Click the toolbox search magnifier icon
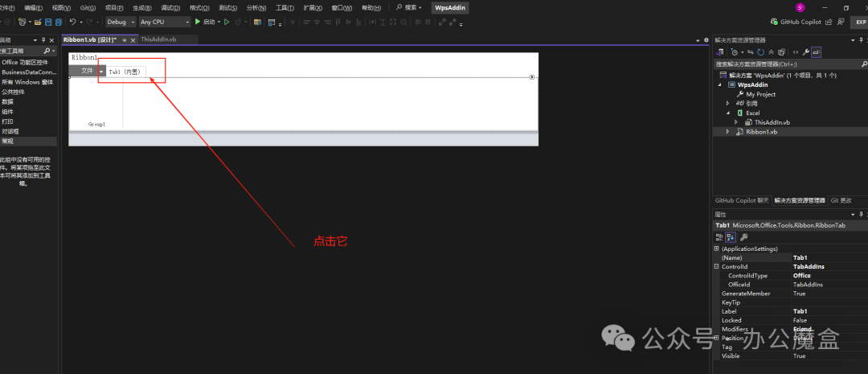Viewport: 868px width, 374px height. tap(46, 51)
